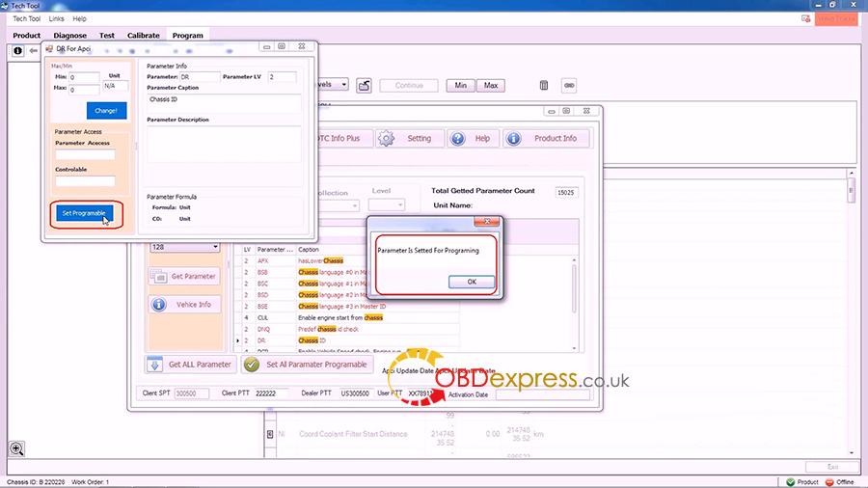Open the Tech Tool menu
The height and width of the screenshot is (488, 868).
(27, 19)
